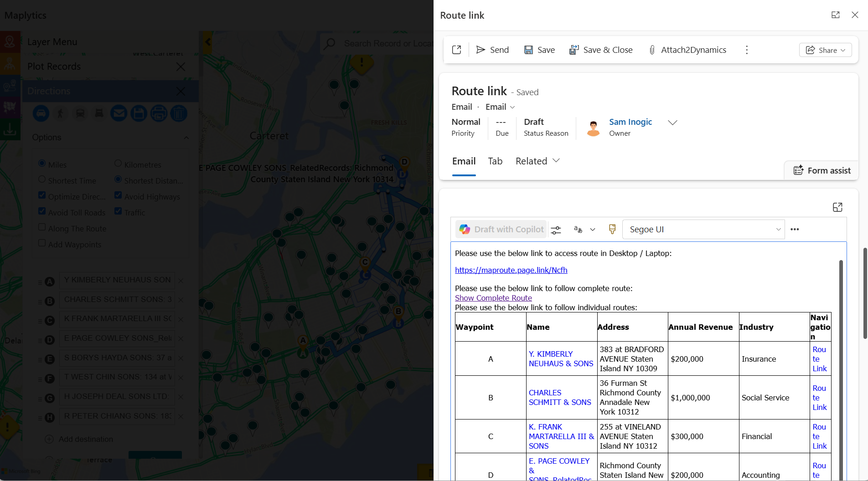868x481 pixels.
Task: Click the More commands vertical ellipsis
Action: coord(747,50)
